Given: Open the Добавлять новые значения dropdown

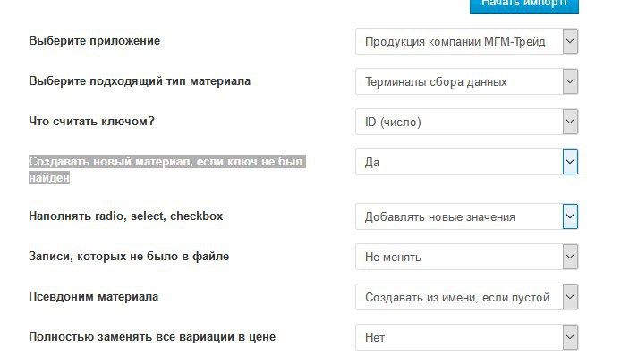Looking at the screenshot, I should (466, 216).
